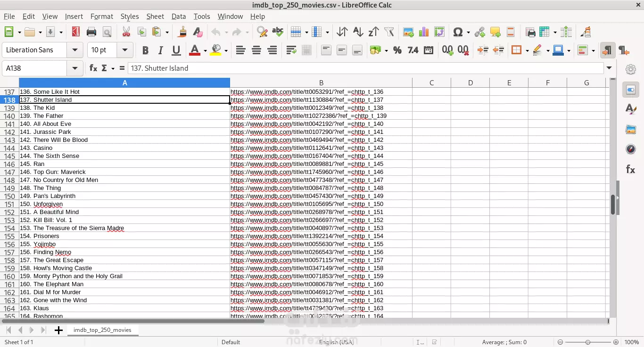Open the Tools menu
644x347 pixels.
(x=202, y=16)
